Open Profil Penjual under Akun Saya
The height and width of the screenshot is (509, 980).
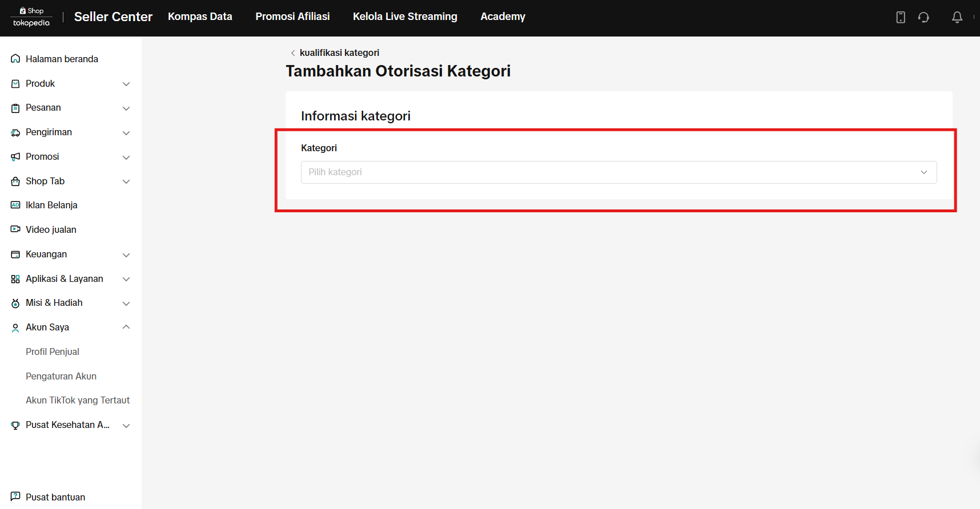click(53, 352)
